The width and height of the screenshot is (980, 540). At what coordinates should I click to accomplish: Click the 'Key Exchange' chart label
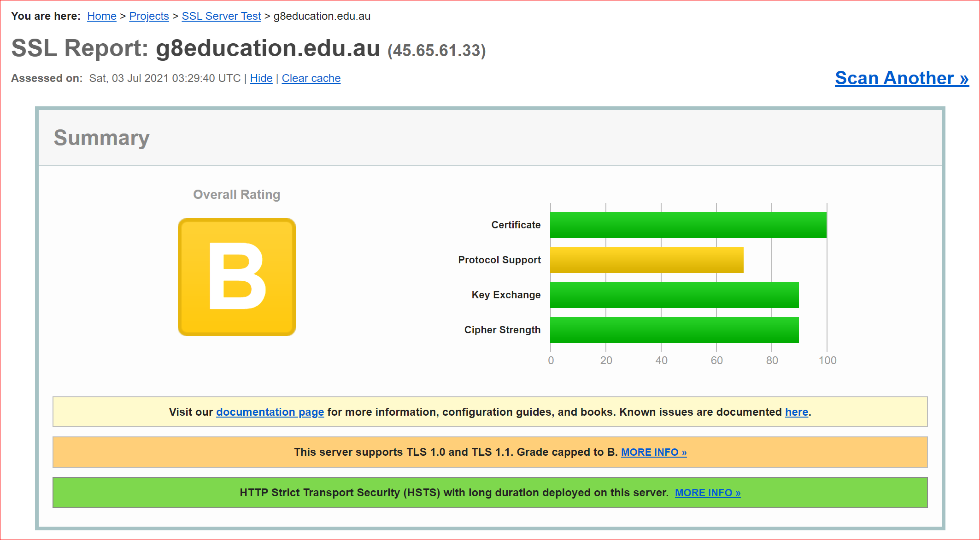coord(506,295)
